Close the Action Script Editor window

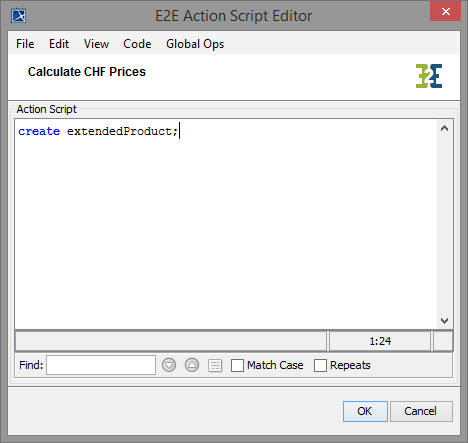tap(445, 12)
